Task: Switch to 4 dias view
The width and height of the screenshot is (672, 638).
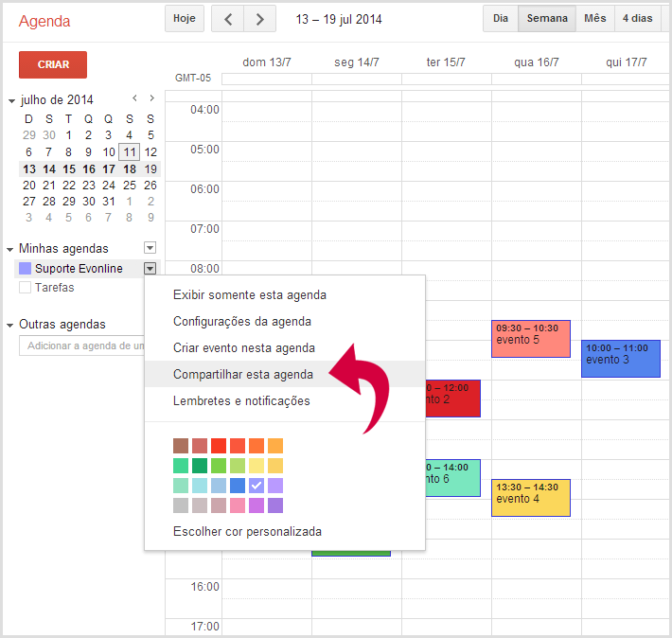Action: point(637,18)
